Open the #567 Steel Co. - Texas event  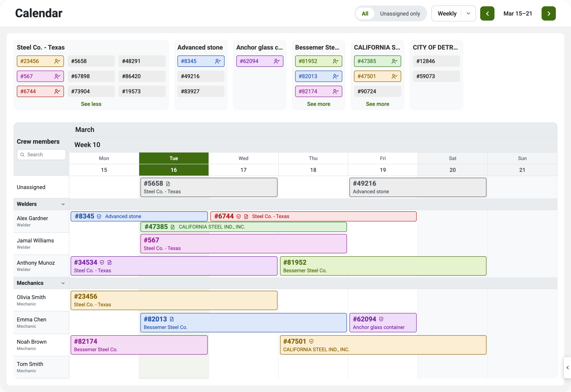tap(243, 244)
